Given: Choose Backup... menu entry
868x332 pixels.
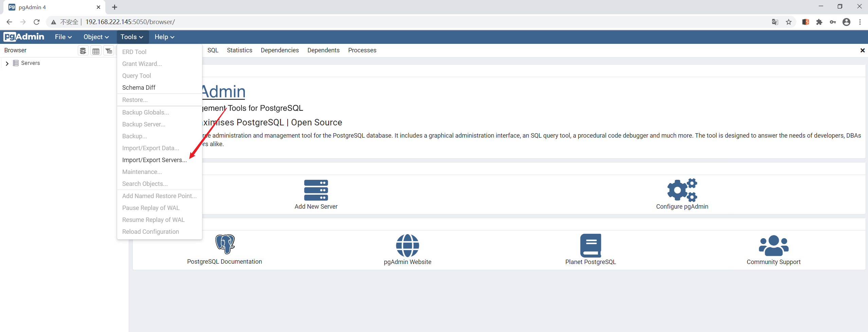Looking at the screenshot, I should pyautogui.click(x=160, y=136).
